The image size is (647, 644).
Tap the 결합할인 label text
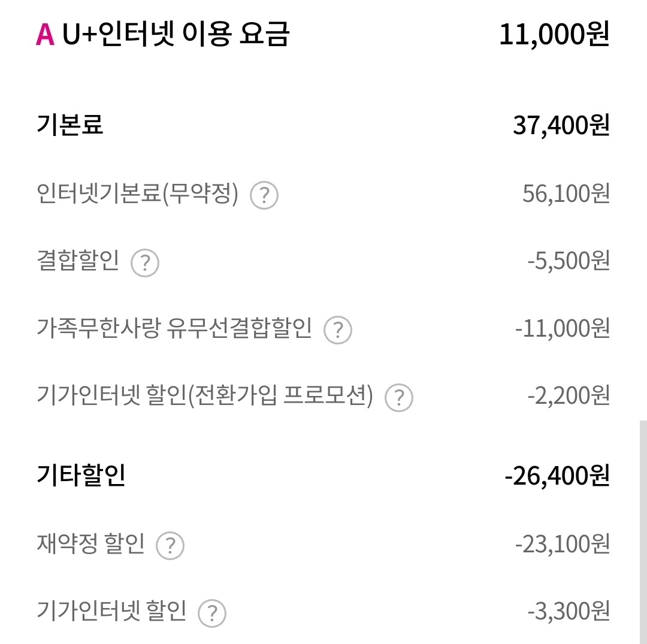78,262
